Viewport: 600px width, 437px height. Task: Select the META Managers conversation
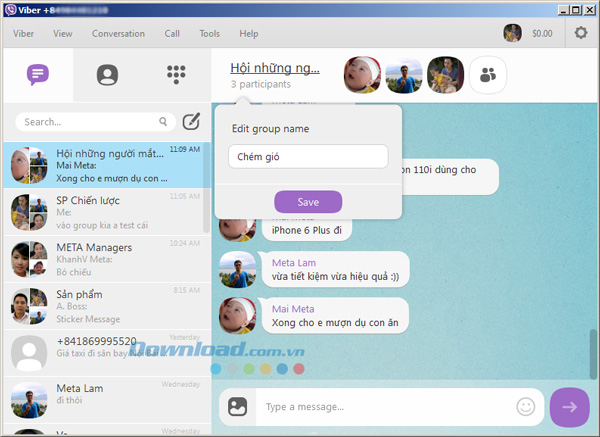(107, 259)
